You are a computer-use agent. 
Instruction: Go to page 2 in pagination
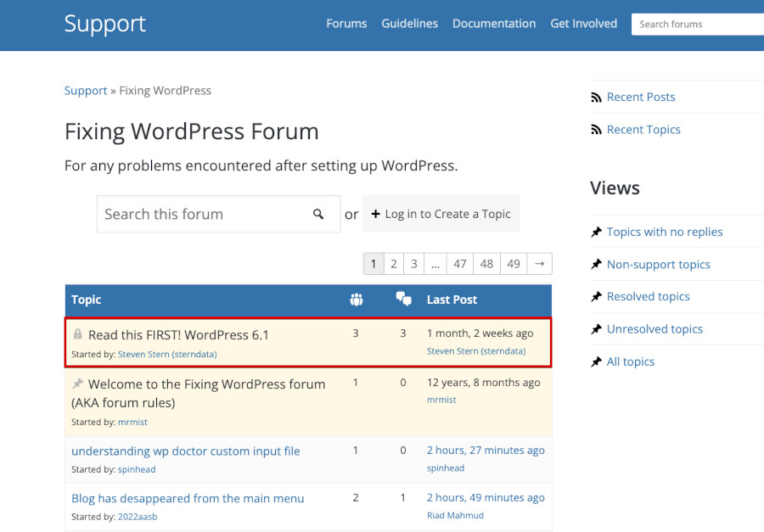(394, 264)
